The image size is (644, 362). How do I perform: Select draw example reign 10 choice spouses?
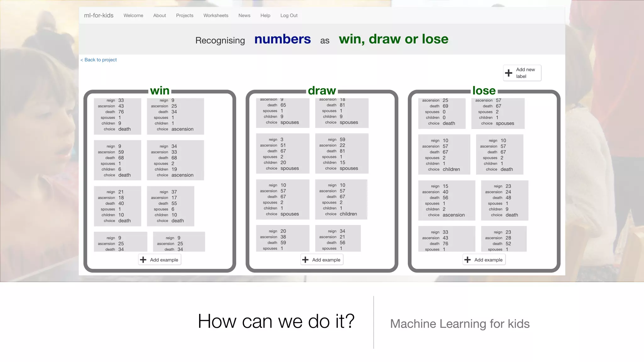[283, 200]
